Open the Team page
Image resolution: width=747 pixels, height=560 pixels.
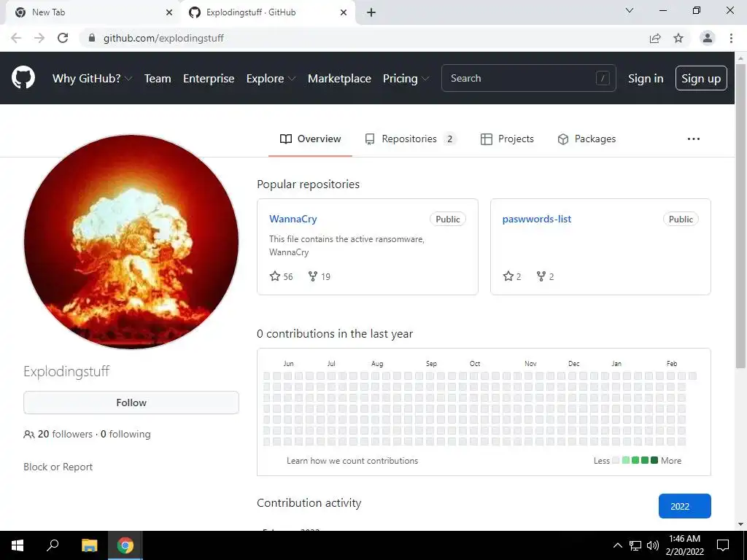click(158, 79)
